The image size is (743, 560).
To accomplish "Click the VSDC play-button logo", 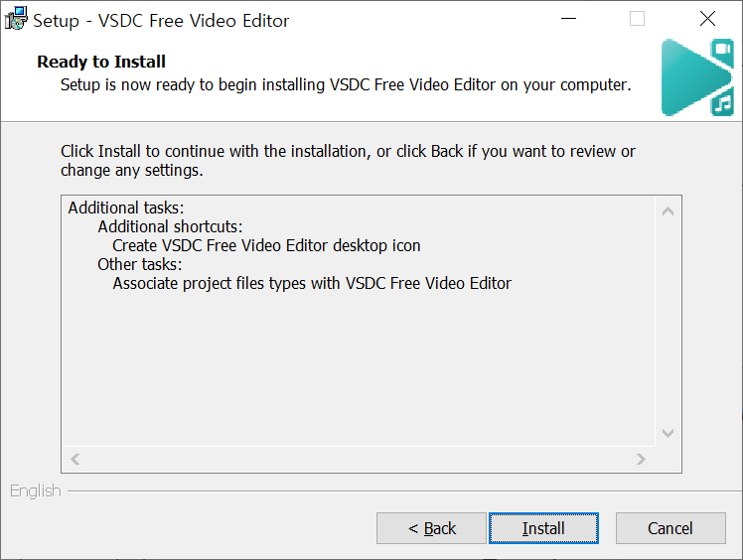I will [x=696, y=77].
